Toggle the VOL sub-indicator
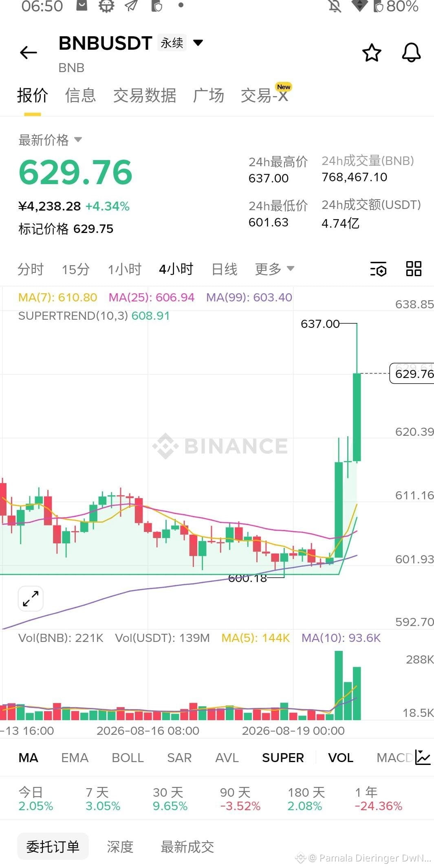The image size is (434, 868). coord(341,758)
